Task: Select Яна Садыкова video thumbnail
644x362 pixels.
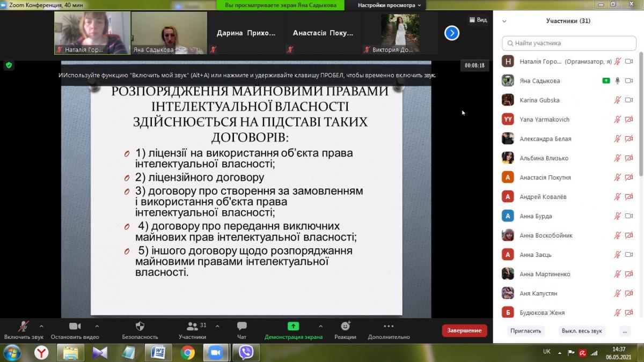Action: (x=169, y=33)
